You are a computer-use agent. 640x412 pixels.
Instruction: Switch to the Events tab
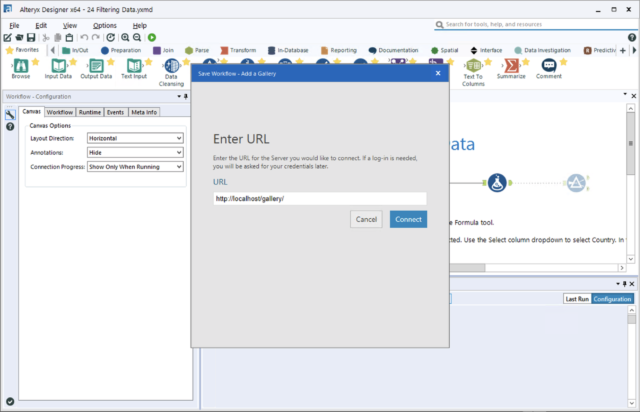[x=116, y=112]
